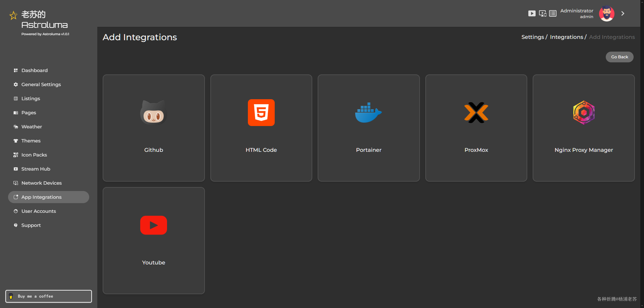
Task: Click the Nginx Proxy Manager hexagon icon
Action: (584, 113)
